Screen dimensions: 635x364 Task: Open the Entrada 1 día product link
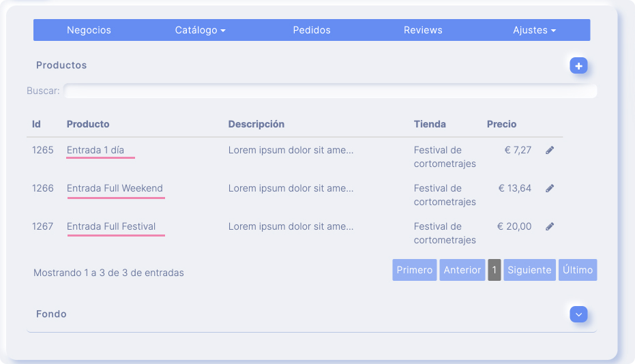[95, 150]
